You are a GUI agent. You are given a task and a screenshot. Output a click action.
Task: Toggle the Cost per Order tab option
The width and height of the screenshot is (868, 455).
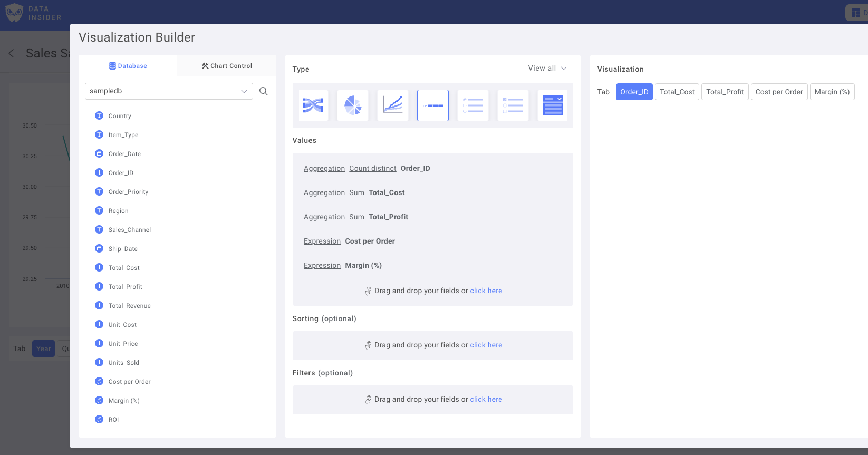[x=779, y=92]
